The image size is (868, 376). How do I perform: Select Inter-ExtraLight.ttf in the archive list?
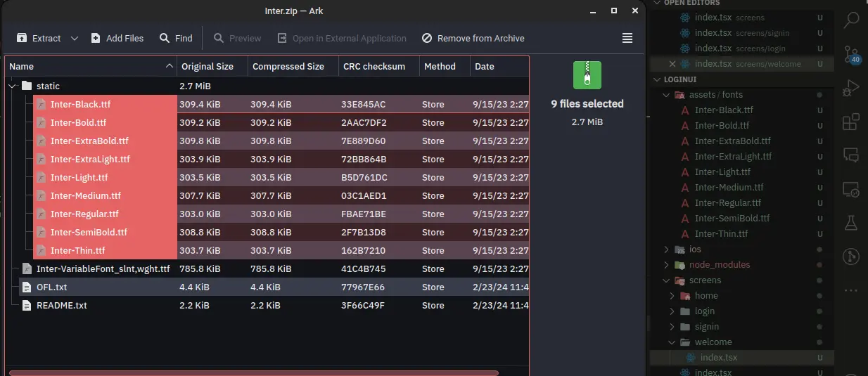[90, 159]
